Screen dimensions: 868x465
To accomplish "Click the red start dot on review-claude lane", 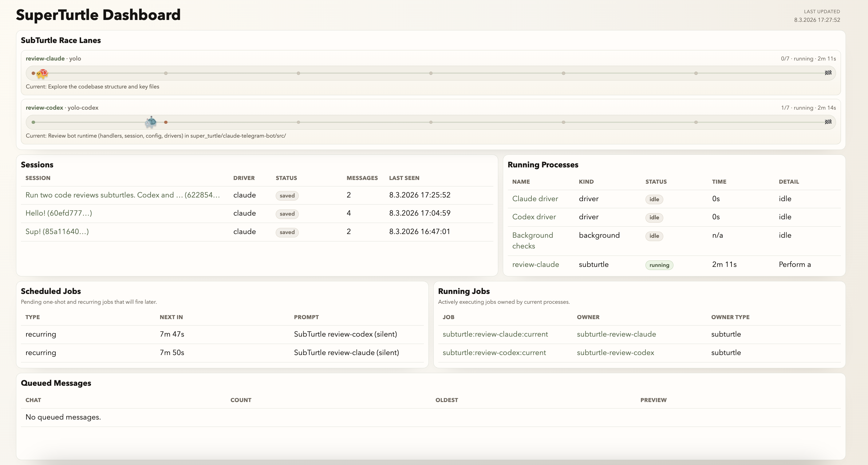I will tap(33, 73).
